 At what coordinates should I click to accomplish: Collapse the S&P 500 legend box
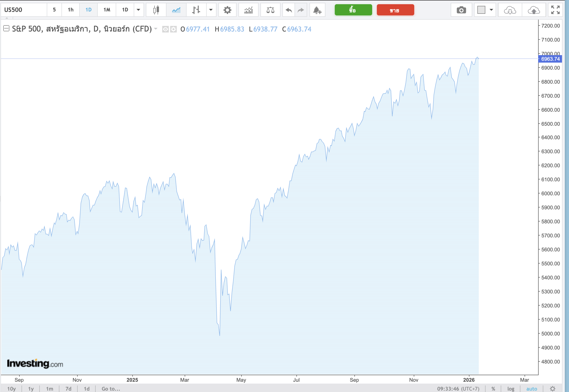click(6, 29)
